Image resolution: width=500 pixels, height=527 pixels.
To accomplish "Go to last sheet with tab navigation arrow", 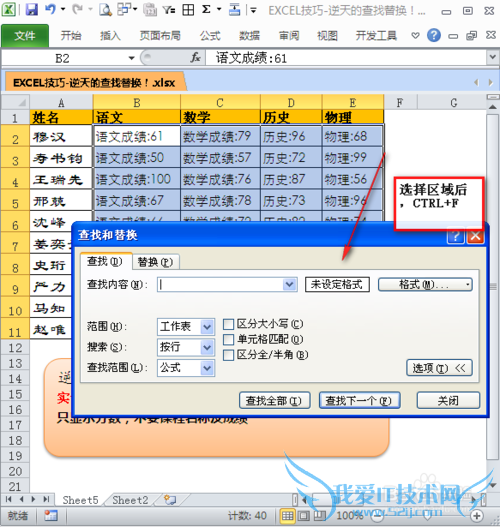I will point(46,499).
